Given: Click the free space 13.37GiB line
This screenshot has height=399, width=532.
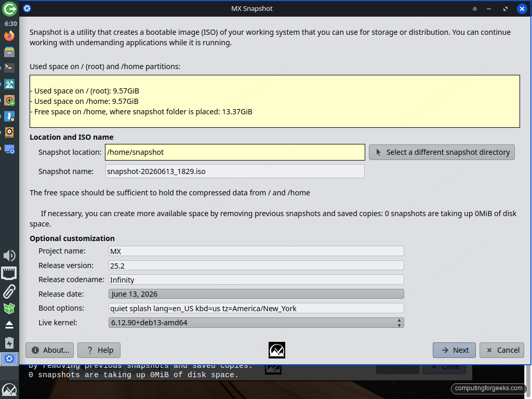Looking at the screenshot, I should (141, 112).
